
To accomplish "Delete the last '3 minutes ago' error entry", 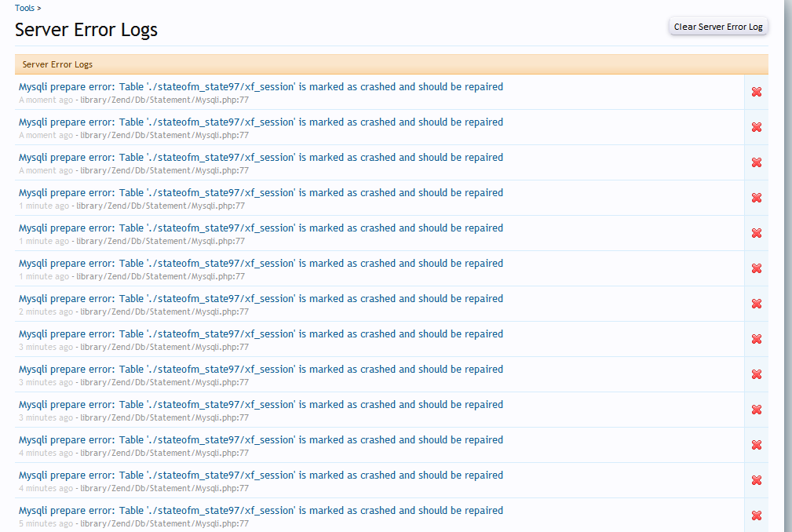I will point(756,410).
